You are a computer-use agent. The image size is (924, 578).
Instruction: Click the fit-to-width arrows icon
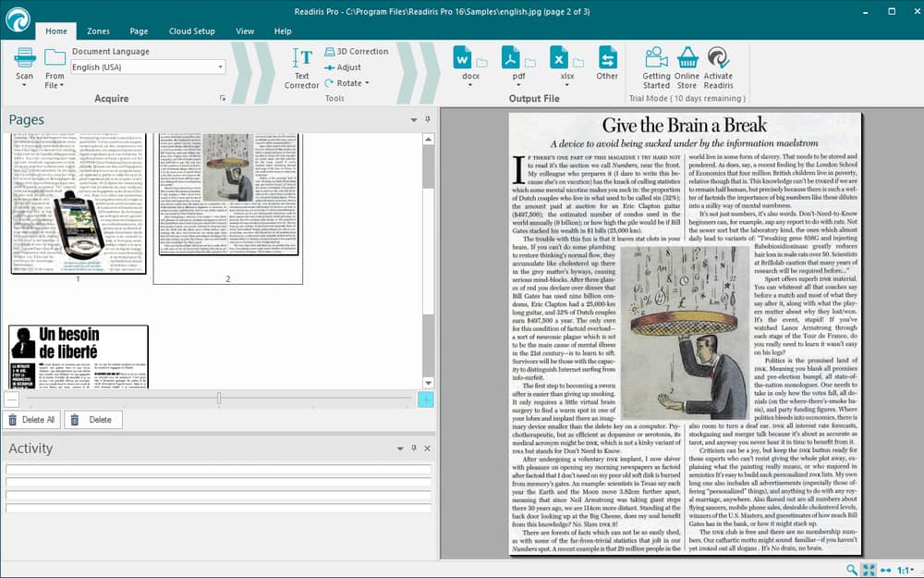886,571
